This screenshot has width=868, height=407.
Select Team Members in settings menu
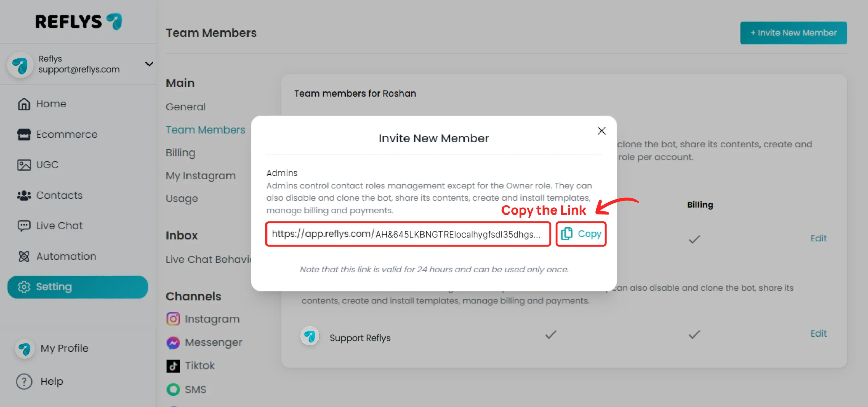205,130
